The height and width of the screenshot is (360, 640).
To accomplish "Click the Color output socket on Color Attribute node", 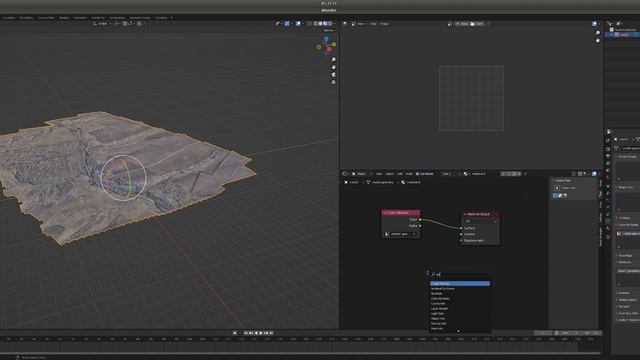I will tap(420, 220).
